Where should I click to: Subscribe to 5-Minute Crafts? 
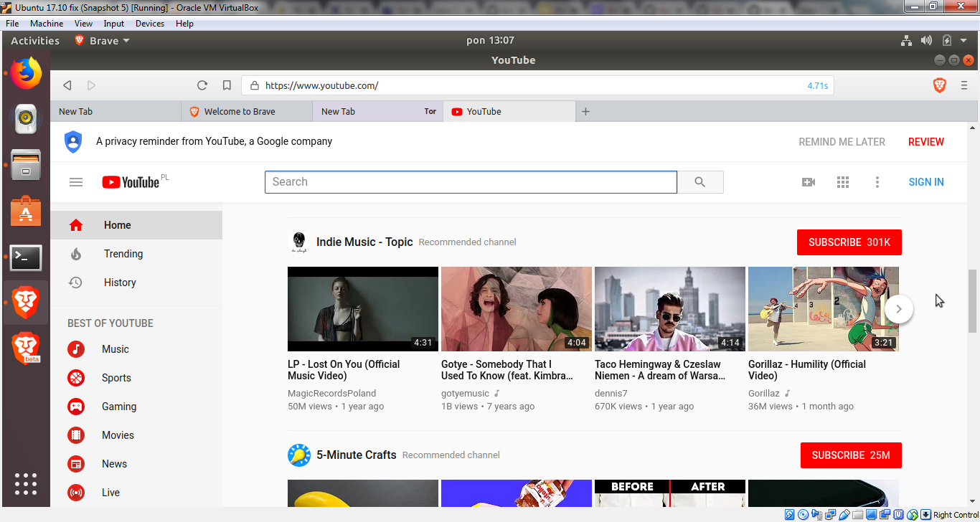point(851,455)
